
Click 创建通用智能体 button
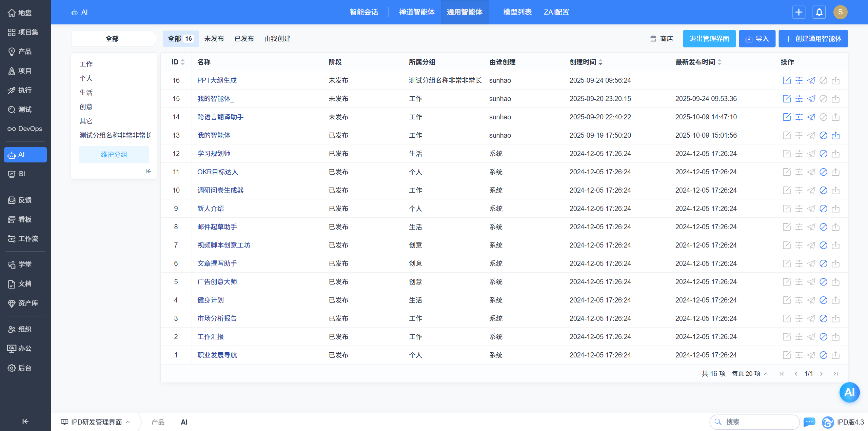tap(813, 39)
